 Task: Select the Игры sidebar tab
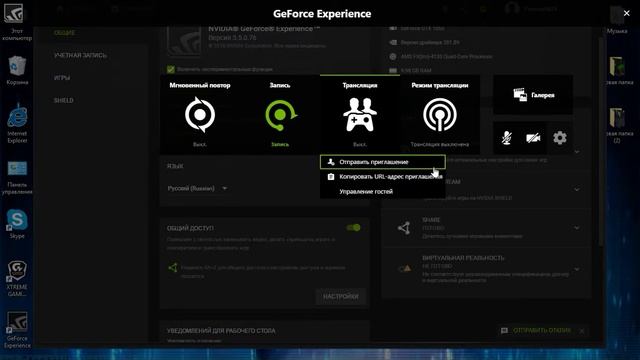(x=62, y=78)
